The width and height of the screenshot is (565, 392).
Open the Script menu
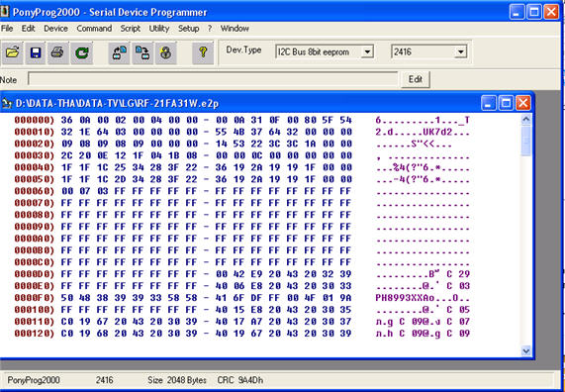130,29
